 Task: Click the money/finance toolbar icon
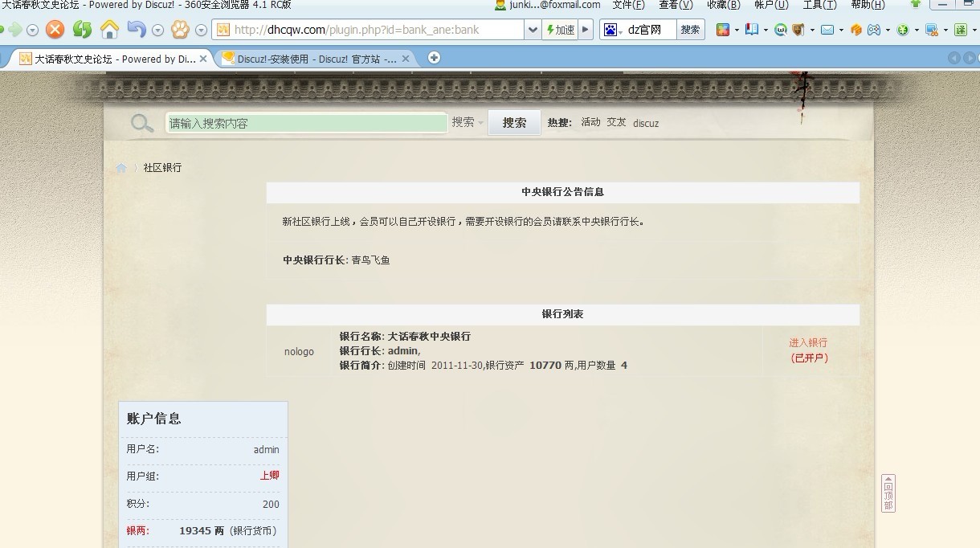tap(901, 29)
